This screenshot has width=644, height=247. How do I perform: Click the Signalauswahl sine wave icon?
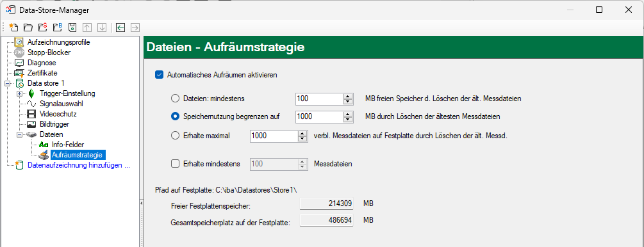[31, 104]
